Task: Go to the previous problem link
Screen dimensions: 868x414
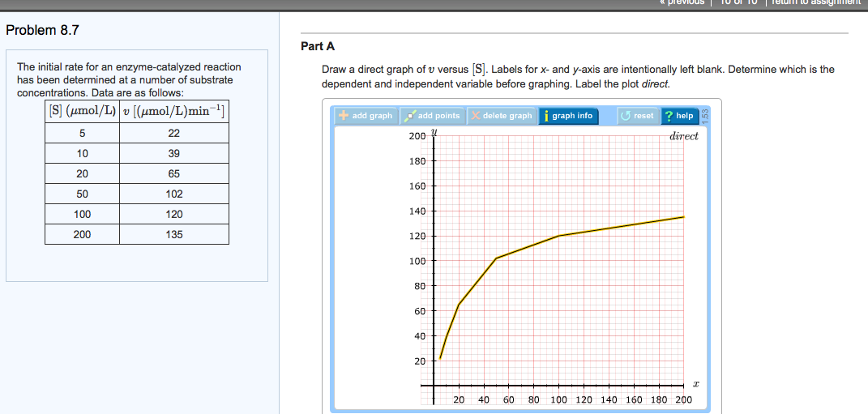Action: click(682, 2)
